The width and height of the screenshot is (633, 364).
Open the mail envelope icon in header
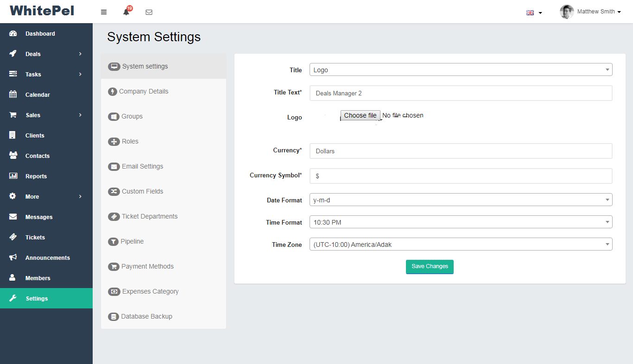[149, 12]
